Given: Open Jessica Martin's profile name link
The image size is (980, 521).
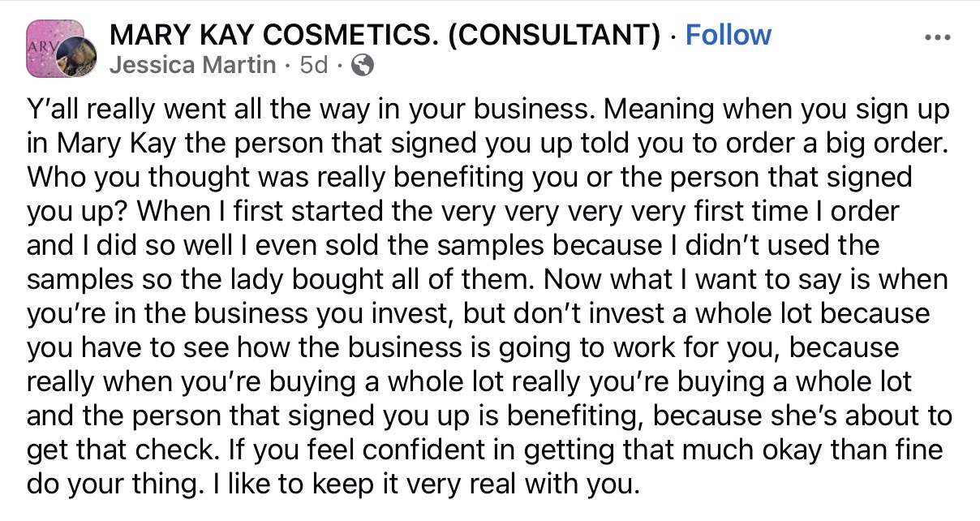Looking at the screenshot, I should (192, 65).
